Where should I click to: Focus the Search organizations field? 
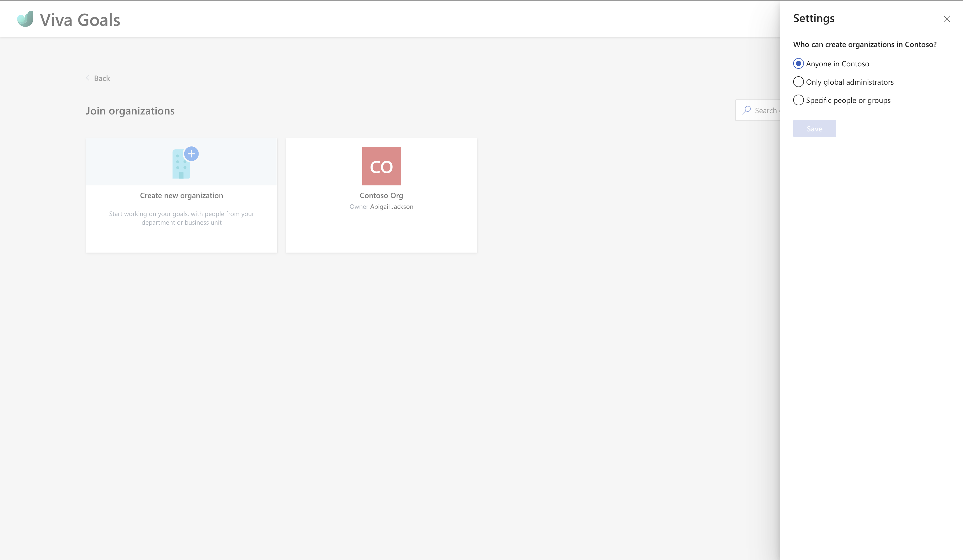click(x=758, y=110)
